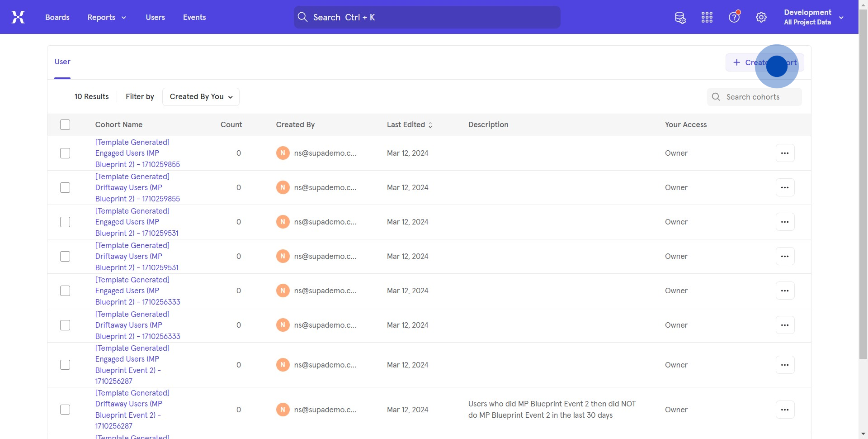Sort by the Last Edited column arrows
868x439 pixels.
430,125
